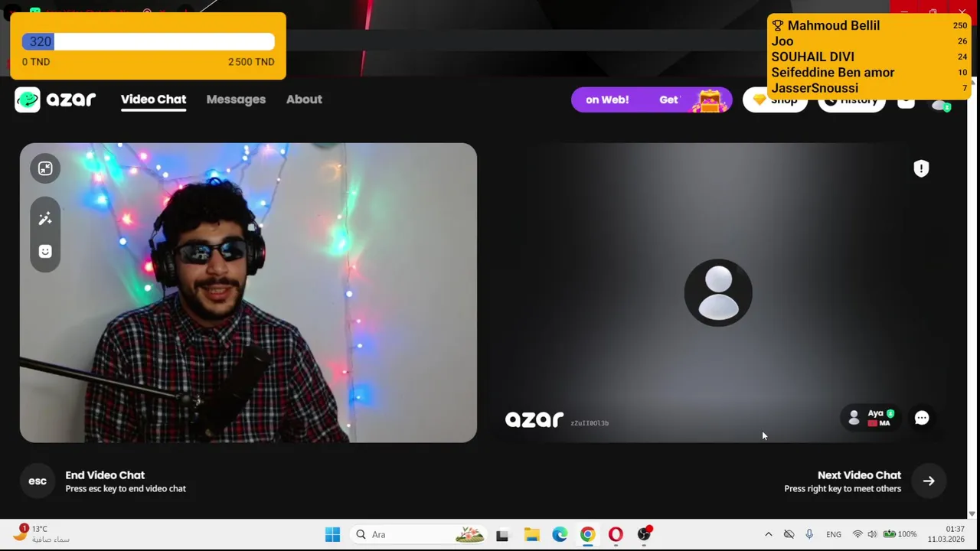
Task: Click the volume speaker tray icon
Action: (872, 534)
